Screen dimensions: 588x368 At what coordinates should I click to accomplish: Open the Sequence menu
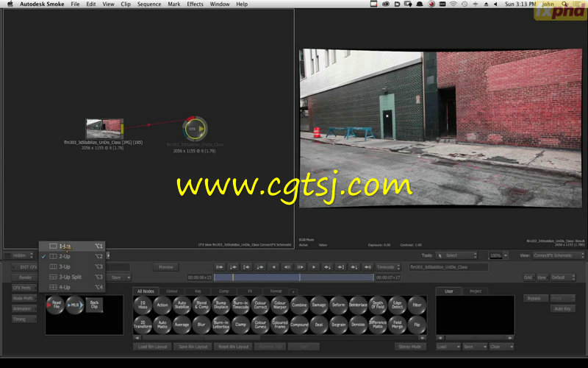tap(149, 4)
